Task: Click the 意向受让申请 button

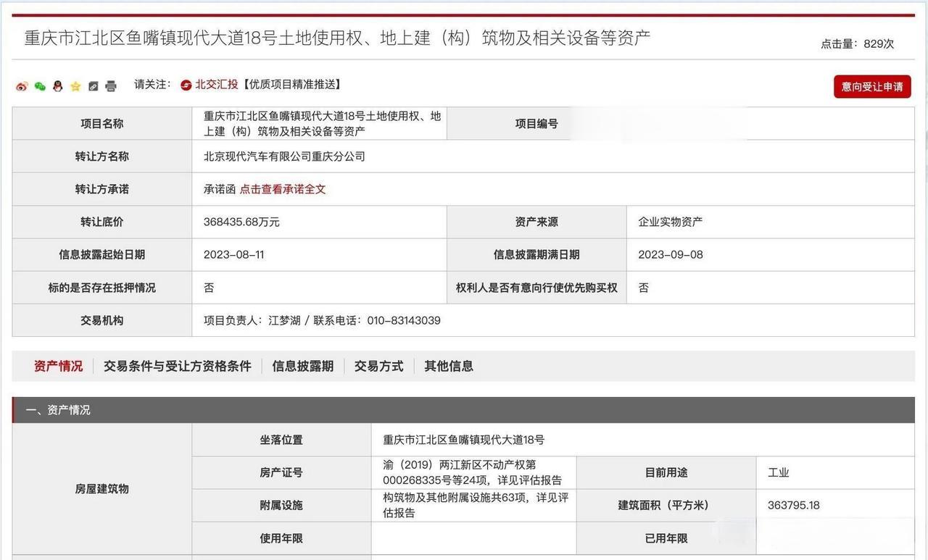Action: [x=872, y=86]
